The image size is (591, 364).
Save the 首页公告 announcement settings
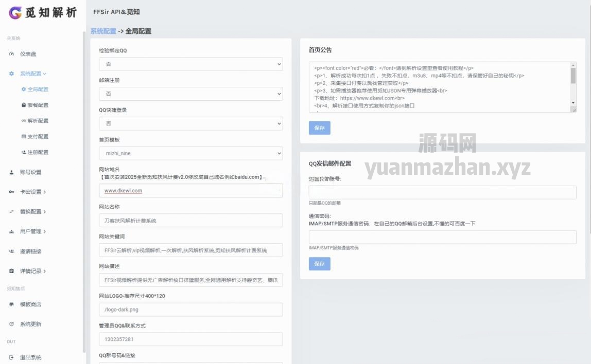[x=320, y=128]
